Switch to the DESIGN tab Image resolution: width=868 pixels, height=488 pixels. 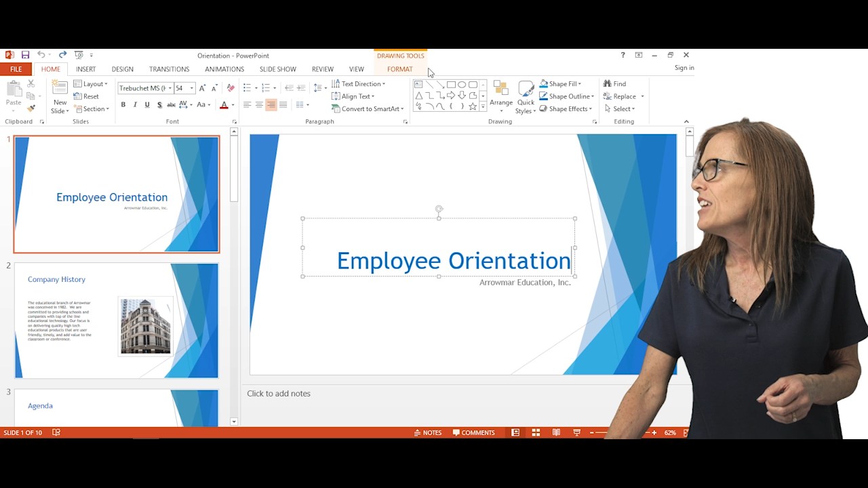(123, 69)
